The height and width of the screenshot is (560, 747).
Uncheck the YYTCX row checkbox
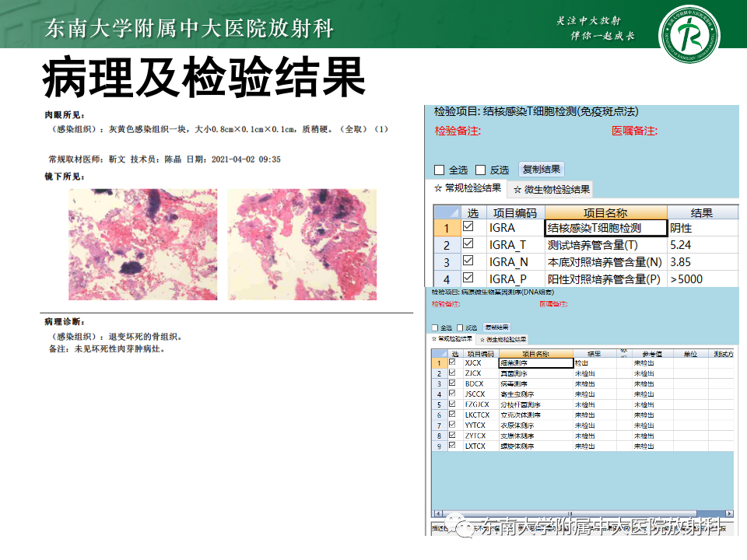[452, 425]
